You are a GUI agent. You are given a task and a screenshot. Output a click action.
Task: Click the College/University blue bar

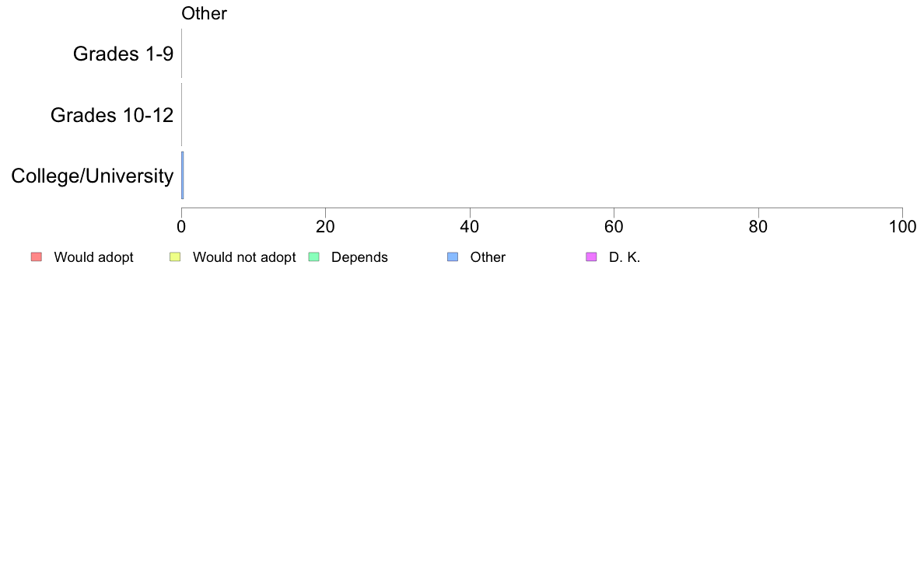[x=183, y=176]
